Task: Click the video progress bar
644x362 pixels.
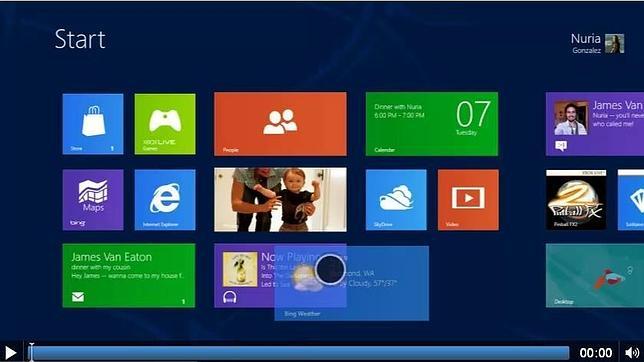Action: click(300, 353)
